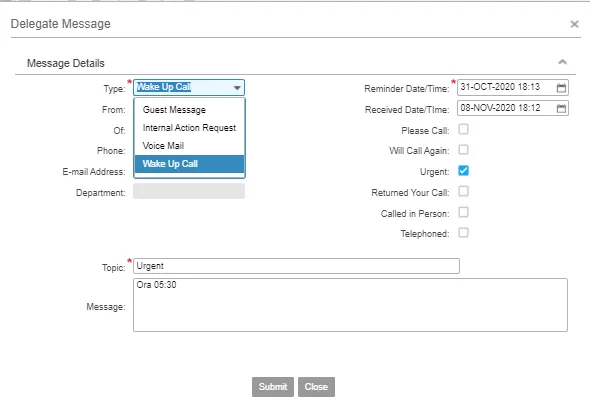Check the Telephoned checkbox
This screenshot has width=590, height=412.
463,233
